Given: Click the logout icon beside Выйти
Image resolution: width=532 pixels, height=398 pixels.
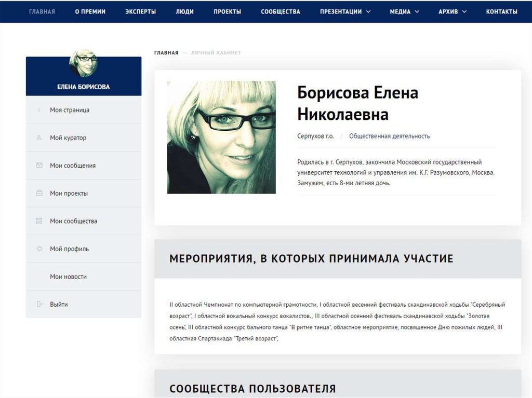Looking at the screenshot, I should [x=39, y=304].
